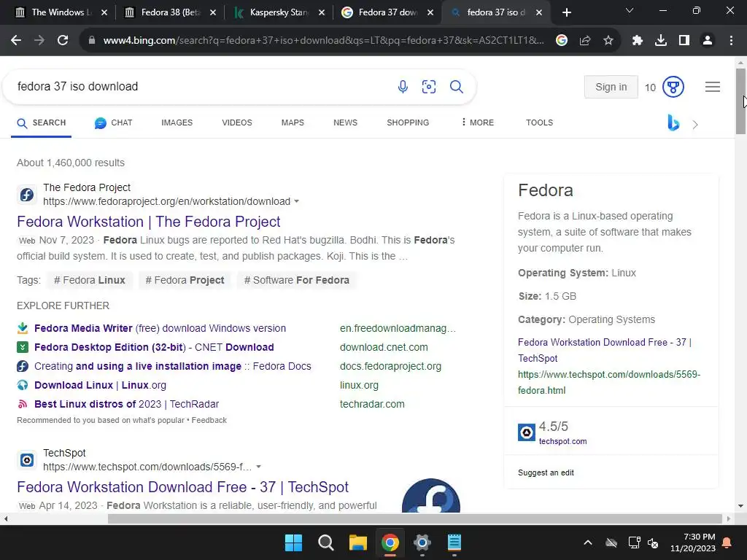
Task: Click the horizontal scrollbar thumb
Action: tap(414, 518)
